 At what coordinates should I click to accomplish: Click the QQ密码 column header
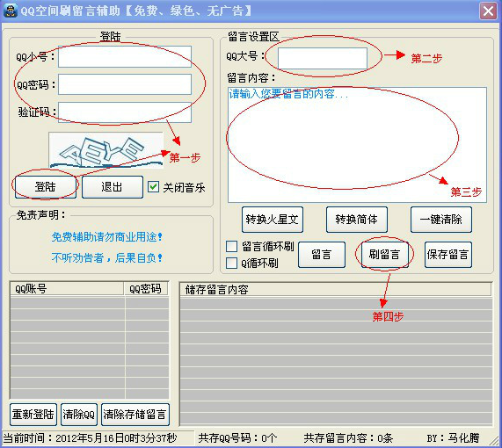point(147,289)
